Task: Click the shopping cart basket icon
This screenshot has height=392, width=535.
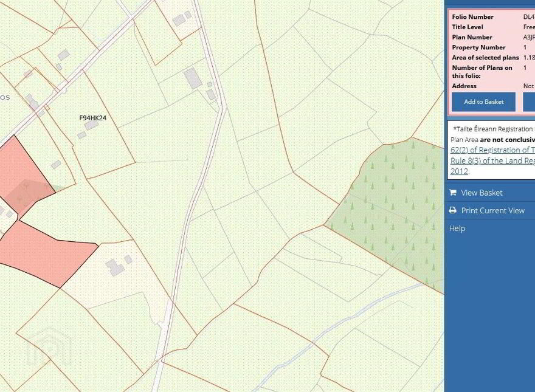Action: (x=453, y=193)
